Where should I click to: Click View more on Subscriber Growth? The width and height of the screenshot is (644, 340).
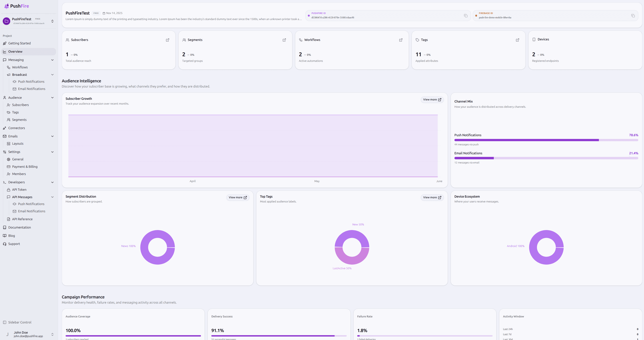[432, 100]
